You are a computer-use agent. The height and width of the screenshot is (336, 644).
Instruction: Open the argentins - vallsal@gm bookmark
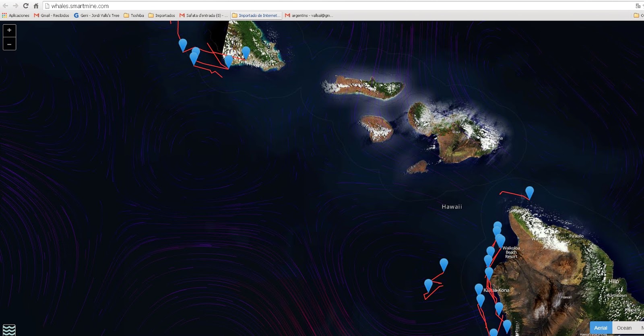click(309, 15)
